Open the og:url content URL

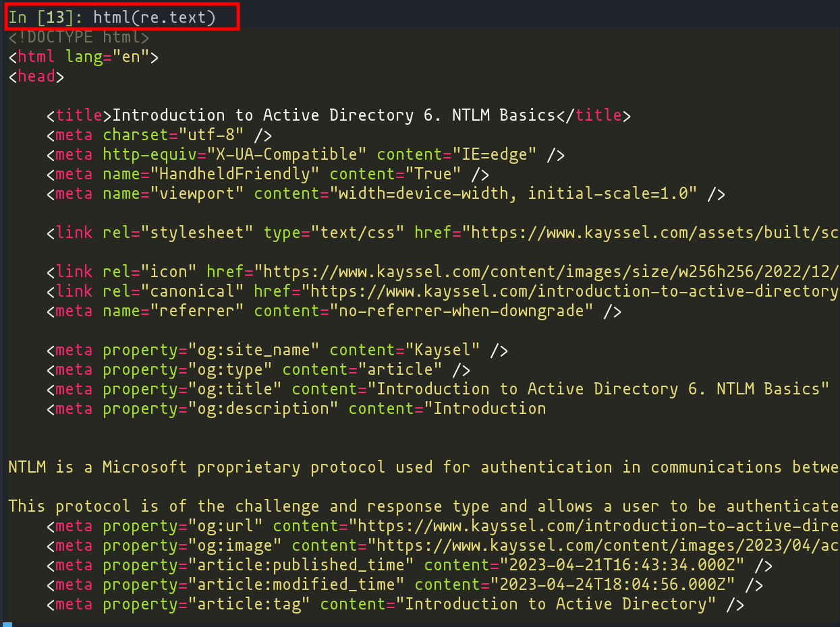coord(597,526)
